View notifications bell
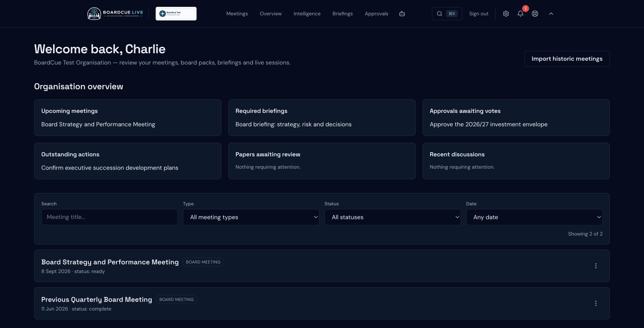Image resolution: width=644 pixels, height=328 pixels. click(520, 14)
